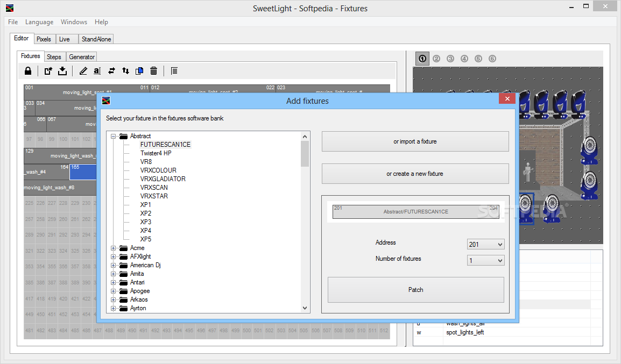This screenshot has height=364, width=621.
Task: Expand the Apogee folder
Action: pos(113,291)
